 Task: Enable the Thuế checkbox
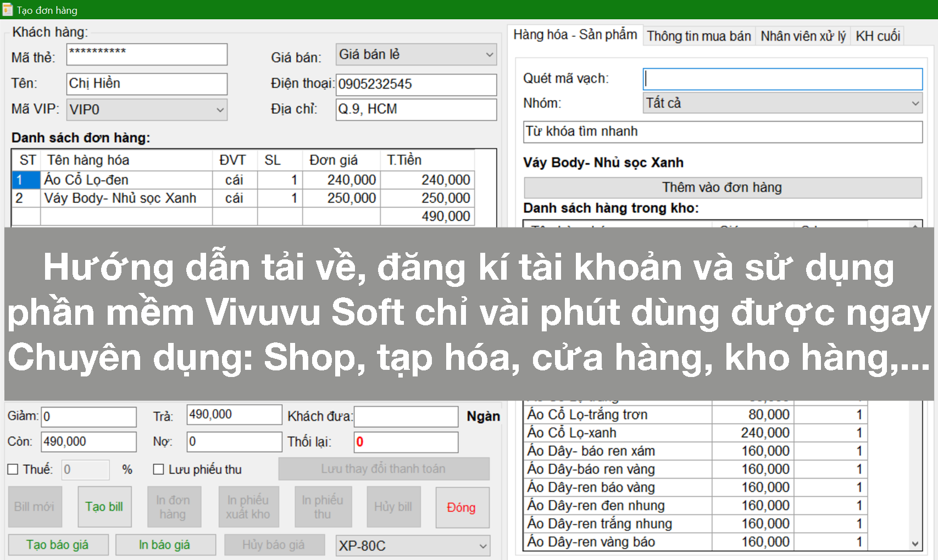pyautogui.click(x=12, y=469)
